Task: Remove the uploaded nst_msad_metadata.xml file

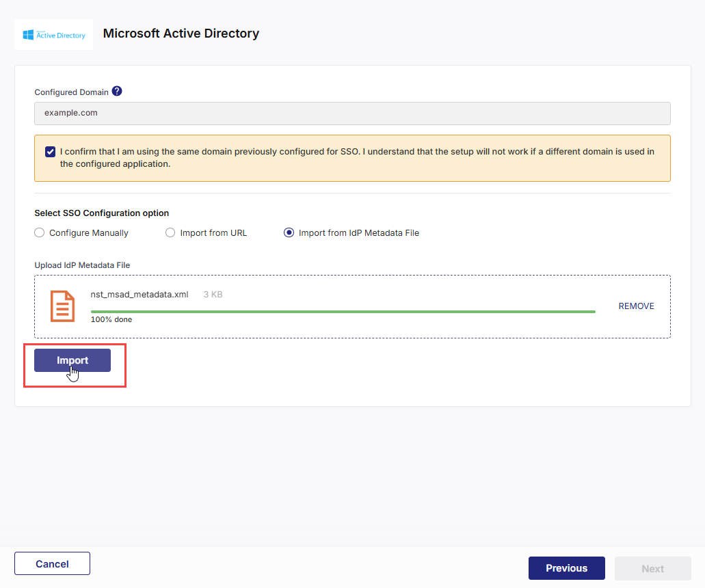Action: (x=636, y=306)
